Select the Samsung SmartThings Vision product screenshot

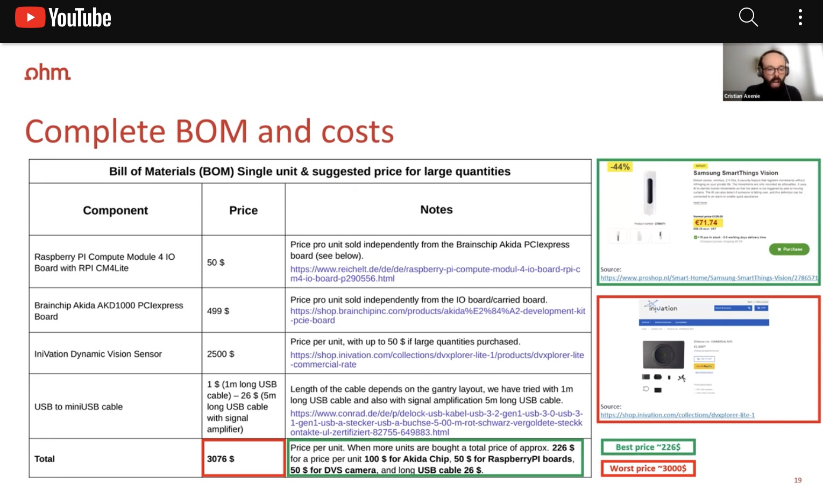(x=708, y=222)
